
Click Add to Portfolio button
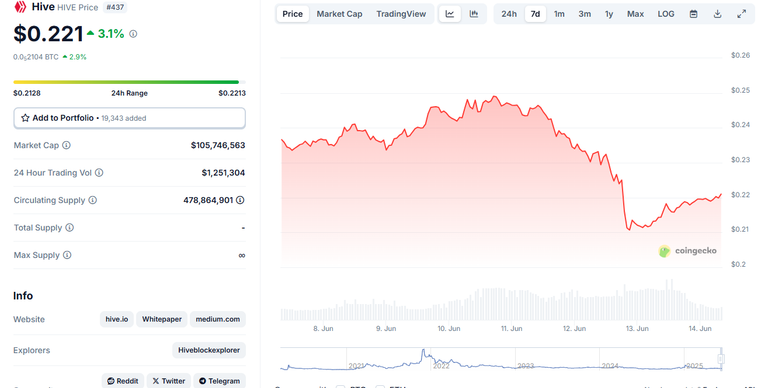pos(129,118)
